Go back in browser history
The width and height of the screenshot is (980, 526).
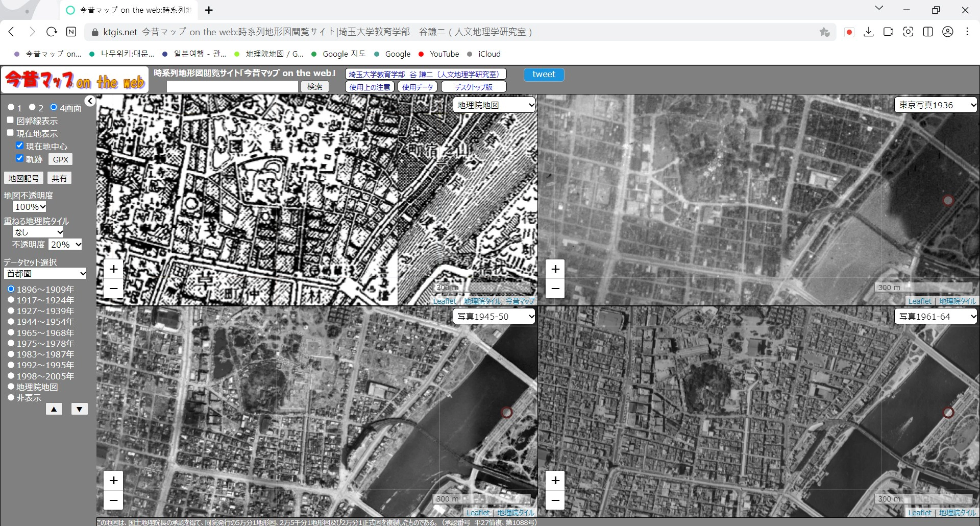click(x=11, y=32)
